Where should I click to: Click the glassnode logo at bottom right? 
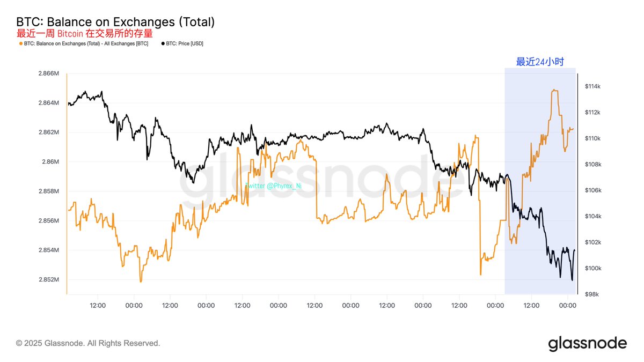587,343
